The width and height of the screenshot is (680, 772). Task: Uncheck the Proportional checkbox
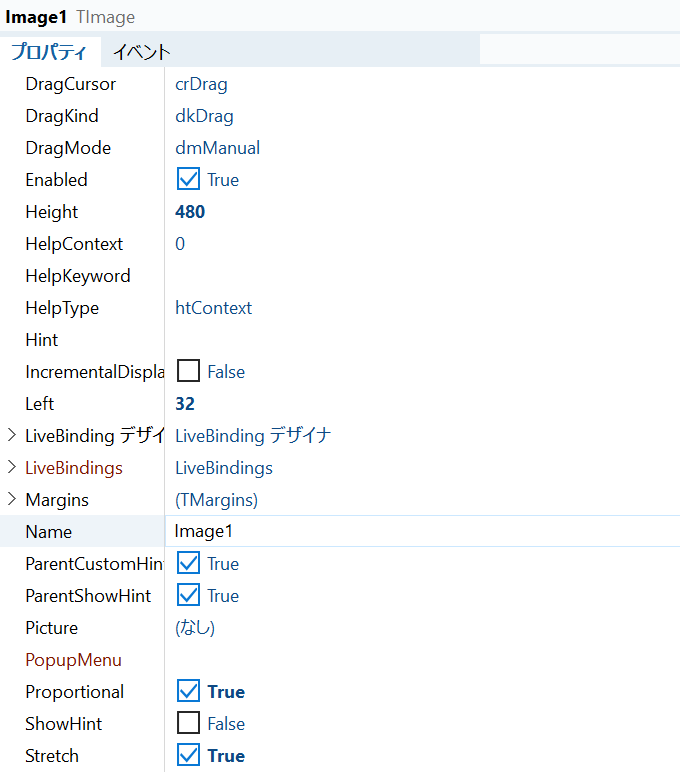[188, 692]
